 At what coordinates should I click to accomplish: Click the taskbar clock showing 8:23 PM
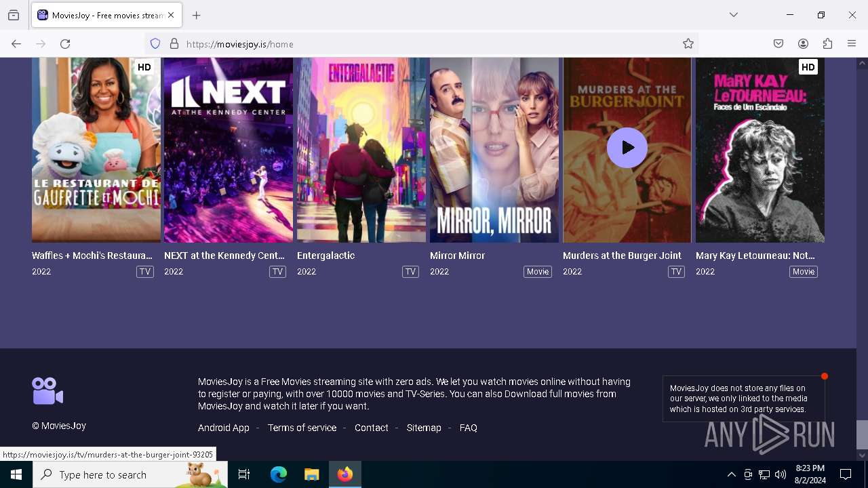[810, 474]
